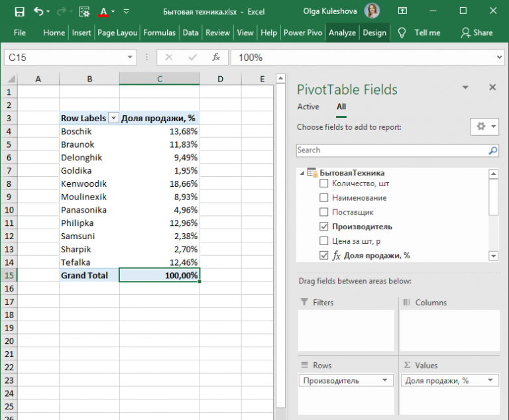Click the Kenwoodik cell
509x420 pixels.
(89, 184)
